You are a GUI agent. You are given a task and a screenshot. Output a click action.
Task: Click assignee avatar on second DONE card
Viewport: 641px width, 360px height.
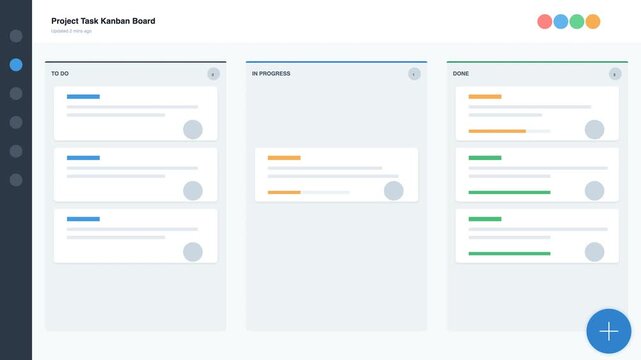(594, 191)
